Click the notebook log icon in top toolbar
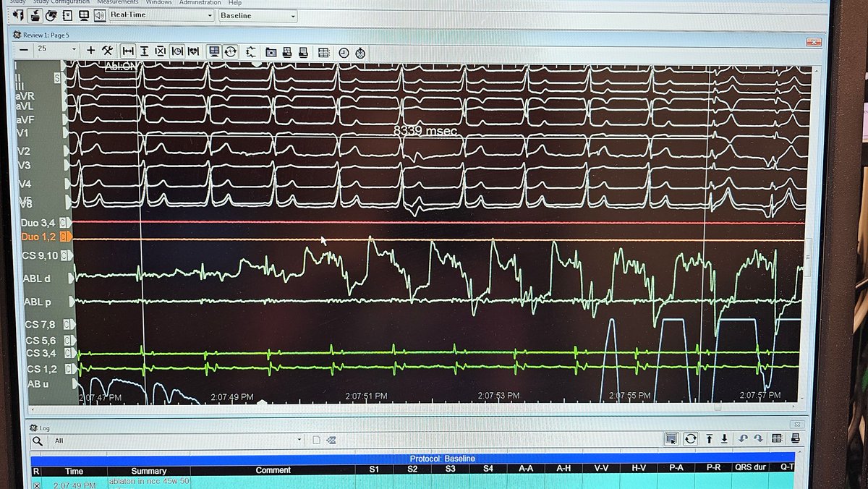Image resolution: width=868 pixels, height=489 pixels. click(67, 15)
